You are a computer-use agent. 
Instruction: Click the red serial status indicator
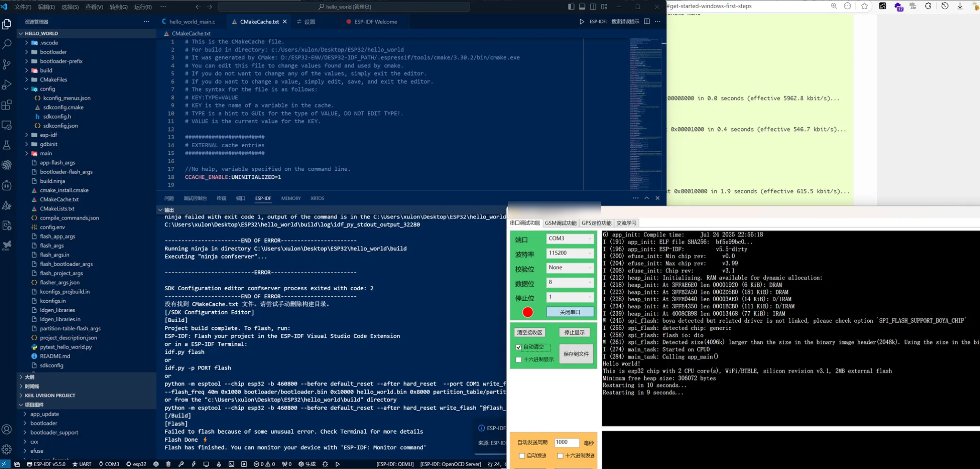(x=528, y=312)
